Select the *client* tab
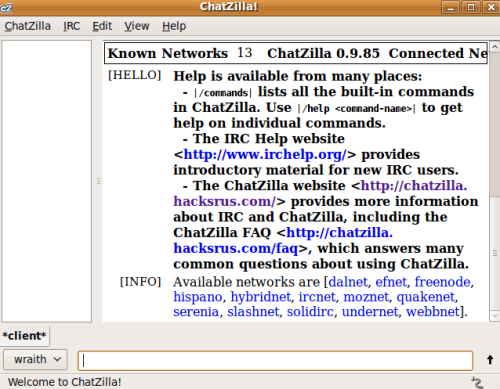Viewport: 500px width, 389px height. point(25,336)
